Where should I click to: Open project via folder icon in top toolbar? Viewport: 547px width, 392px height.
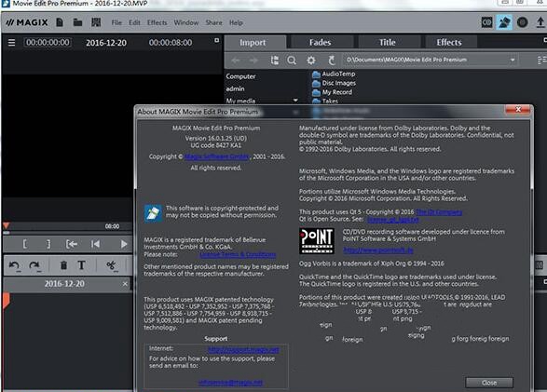tap(77, 22)
